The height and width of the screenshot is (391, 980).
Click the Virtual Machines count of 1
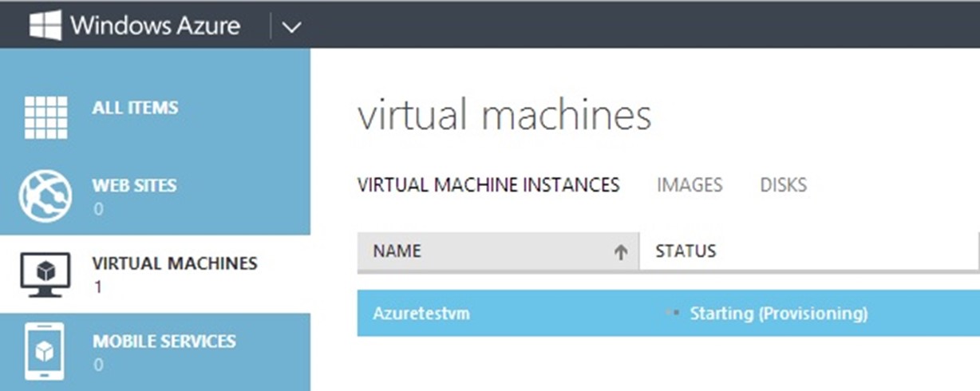pyautogui.click(x=97, y=287)
